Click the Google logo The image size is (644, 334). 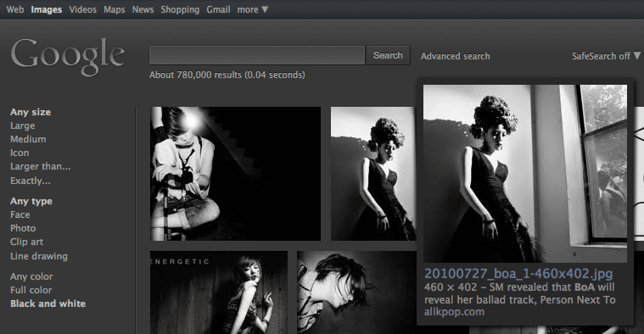[x=67, y=57]
